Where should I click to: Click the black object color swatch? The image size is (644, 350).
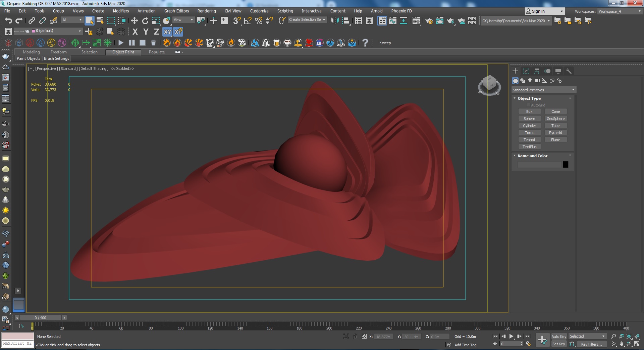(x=566, y=165)
